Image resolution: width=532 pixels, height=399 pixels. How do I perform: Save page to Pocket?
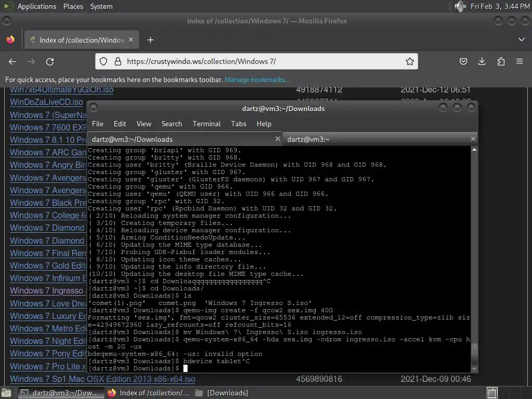[x=463, y=61]
